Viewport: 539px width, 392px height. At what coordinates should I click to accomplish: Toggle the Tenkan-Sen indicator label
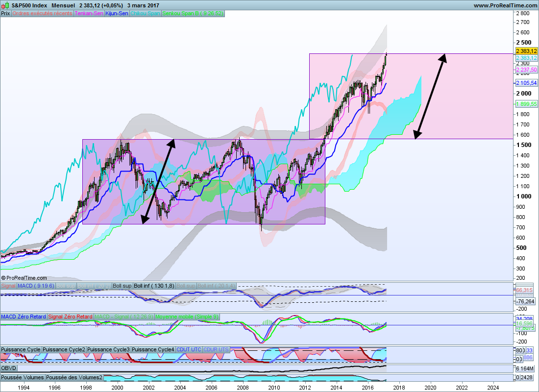[89, 13]
